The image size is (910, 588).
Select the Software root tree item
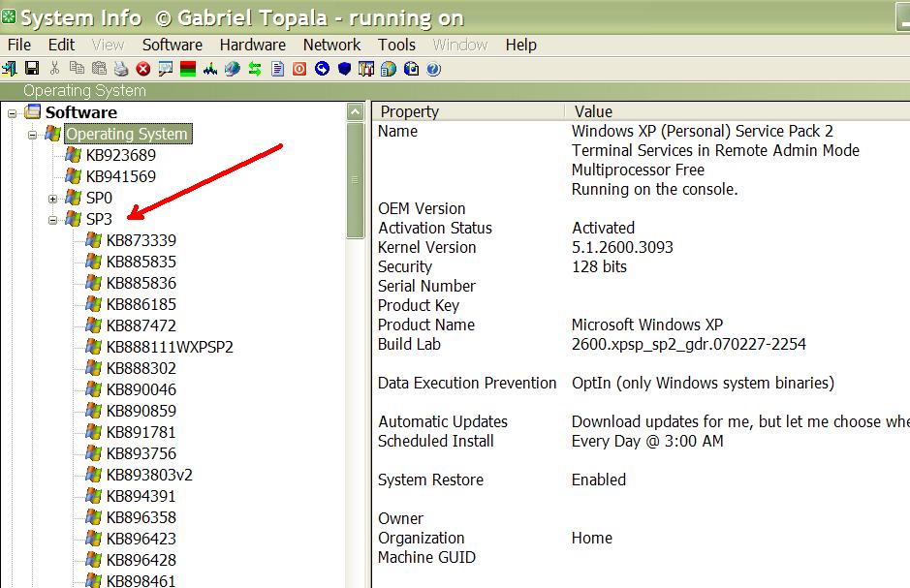[81, 112]
